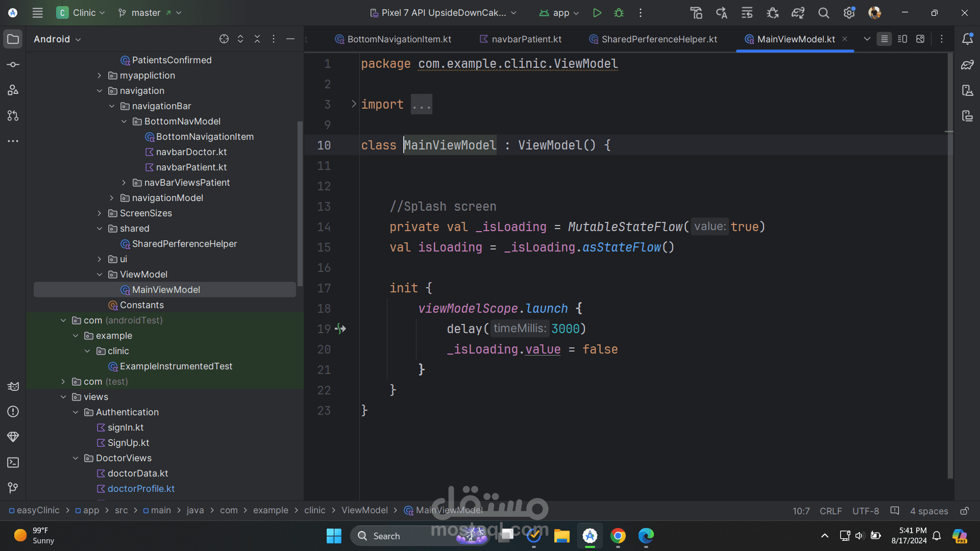Switch editor to Split view mode

pos(902,39)
